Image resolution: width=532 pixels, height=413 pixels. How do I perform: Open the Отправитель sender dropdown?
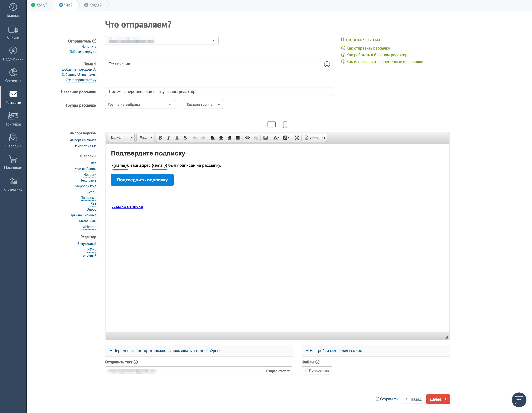click(x=162, y=40)
